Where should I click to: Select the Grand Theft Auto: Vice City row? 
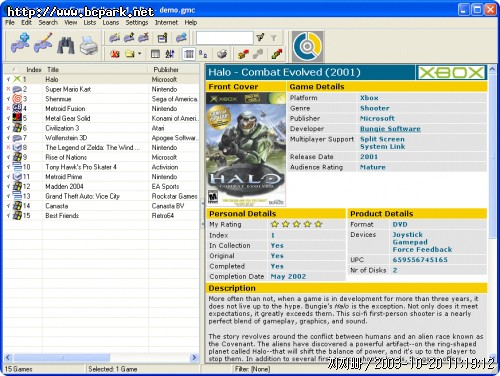102,196
